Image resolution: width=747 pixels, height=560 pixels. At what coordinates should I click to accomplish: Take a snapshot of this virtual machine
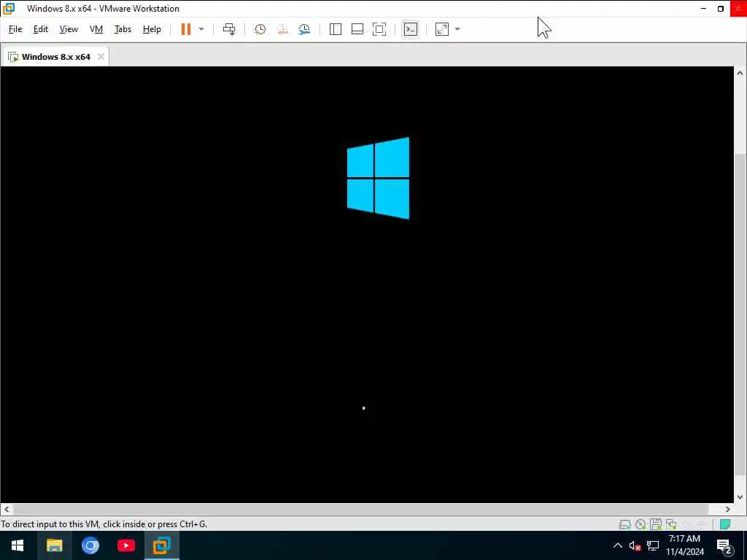(x=260, y=29)
